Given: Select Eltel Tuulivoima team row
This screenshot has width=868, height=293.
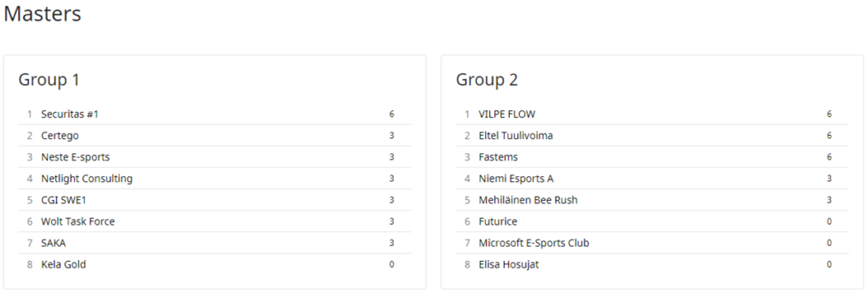Looking at the screenshot, I should (515, 136).
